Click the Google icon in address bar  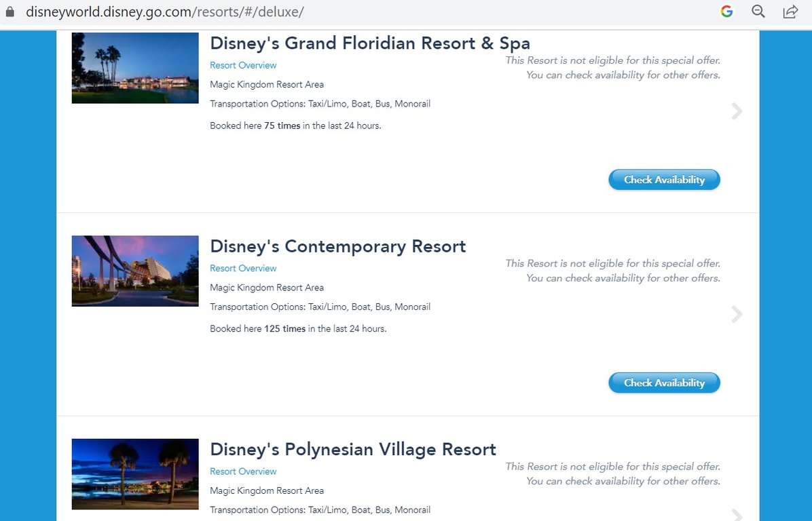coord(727,12)
